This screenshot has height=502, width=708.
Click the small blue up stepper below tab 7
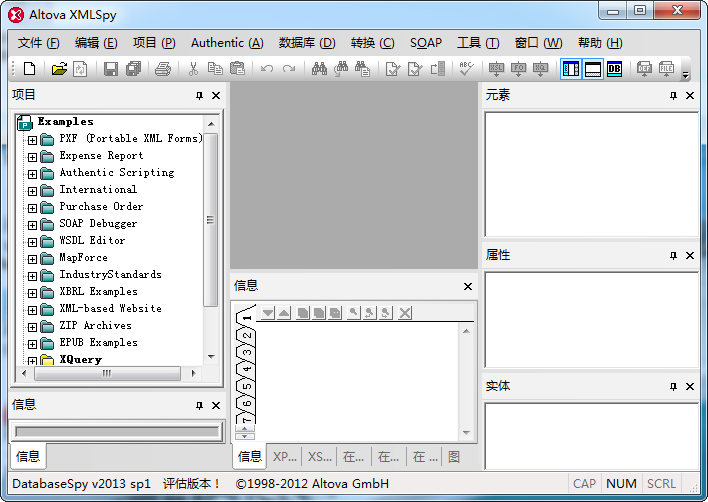(244, 429)
